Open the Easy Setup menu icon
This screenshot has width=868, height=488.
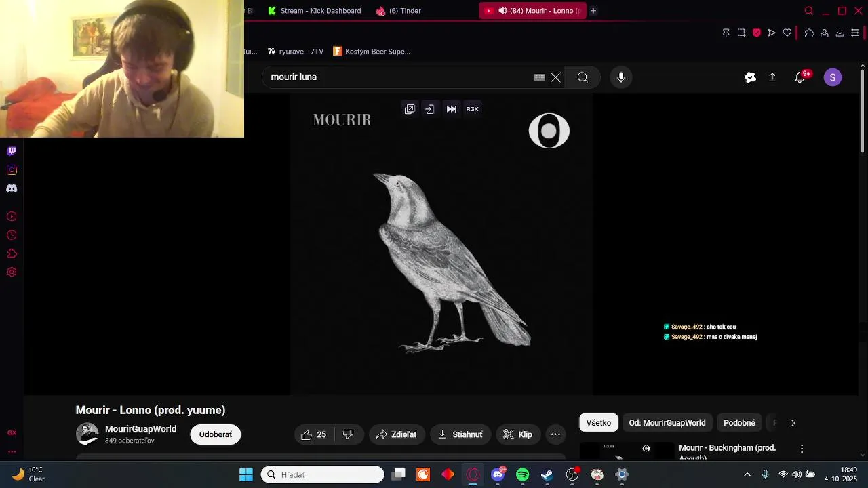click(x=855, y=33)
